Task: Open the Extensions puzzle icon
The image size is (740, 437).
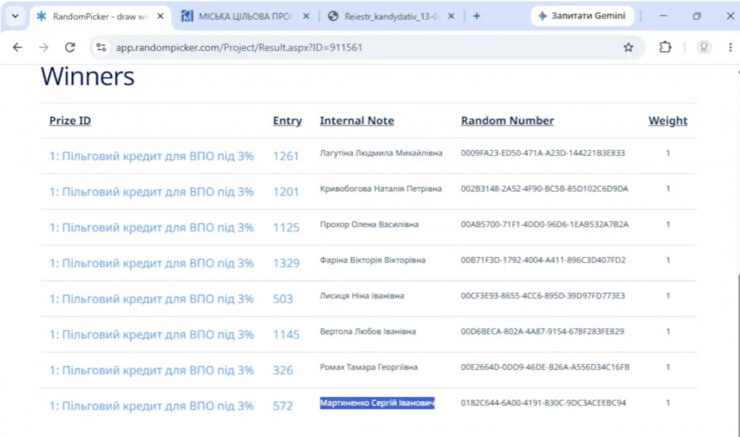Action: [x=665, y=47]
